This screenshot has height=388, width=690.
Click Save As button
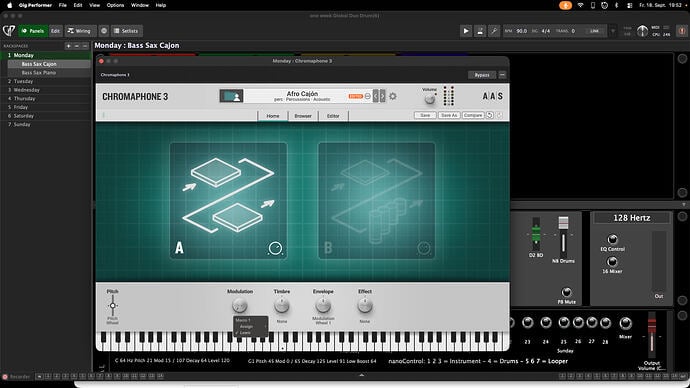[x=449, y=115]
